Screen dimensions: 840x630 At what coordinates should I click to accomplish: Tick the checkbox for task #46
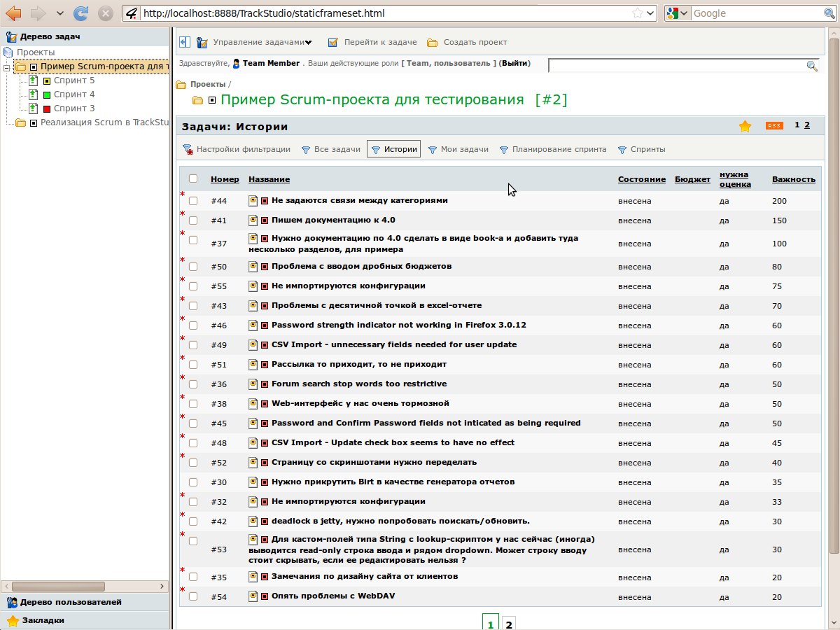pos(193,325)
